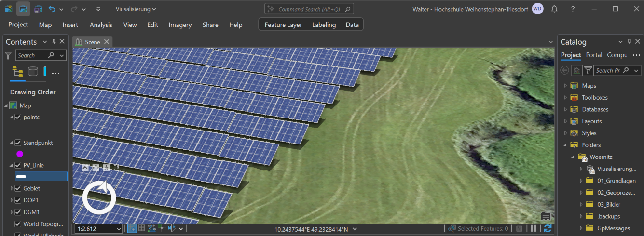Click the Command Search box
Image resolution: width=644 pixels, height=236 pixels.
click(x=309, y=9)
